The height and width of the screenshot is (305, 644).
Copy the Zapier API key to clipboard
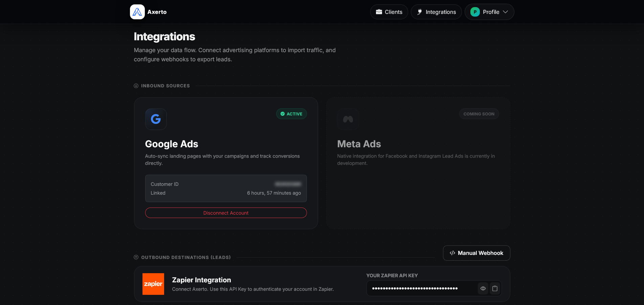[495, 288]
